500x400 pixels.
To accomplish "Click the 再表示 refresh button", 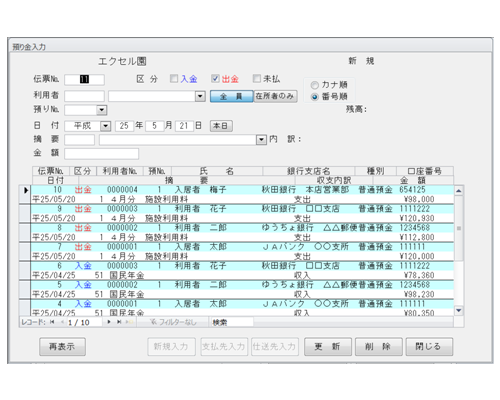I will [x=62, y=347].
